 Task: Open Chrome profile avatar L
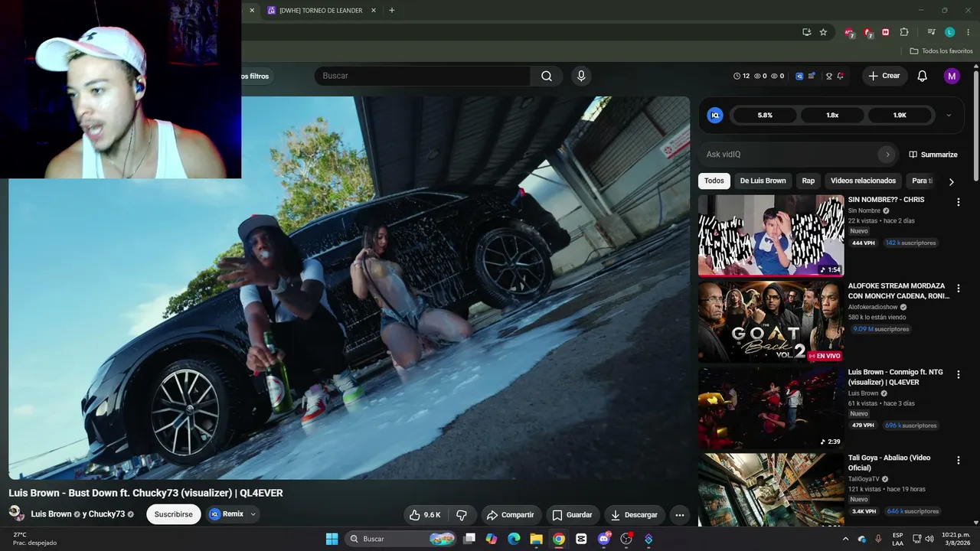pos(949,32)
